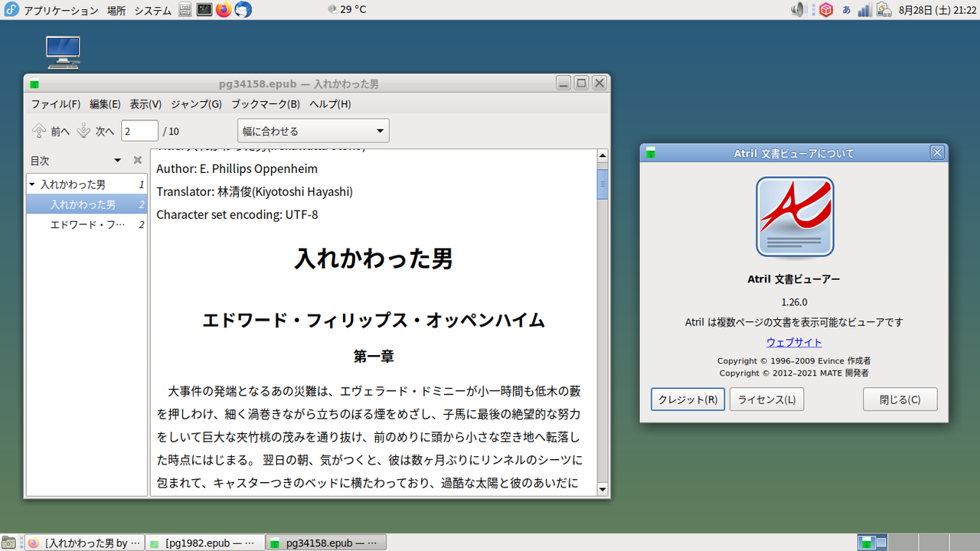Screen dimensions: 980x551
Task: Click the clock showing 8月28日 (土) 21:22
Action: coord(937,10)
